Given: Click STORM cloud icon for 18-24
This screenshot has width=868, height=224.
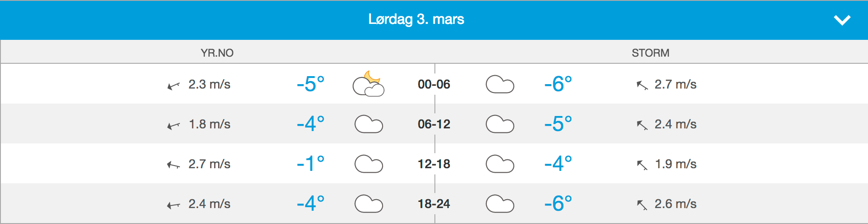Looking at the screenshot, I should point(500,204).
